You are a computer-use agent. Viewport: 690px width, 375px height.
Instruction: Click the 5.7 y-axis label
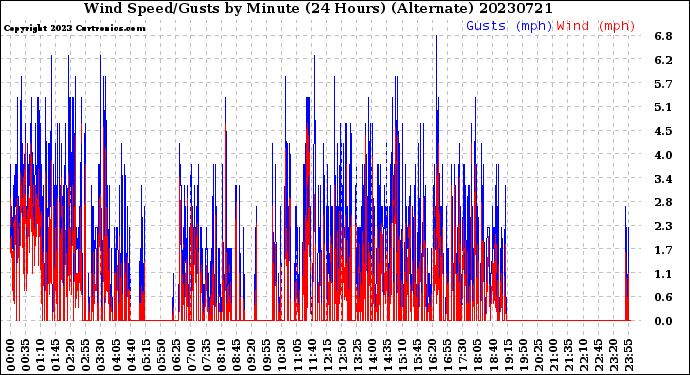point(663,84)
